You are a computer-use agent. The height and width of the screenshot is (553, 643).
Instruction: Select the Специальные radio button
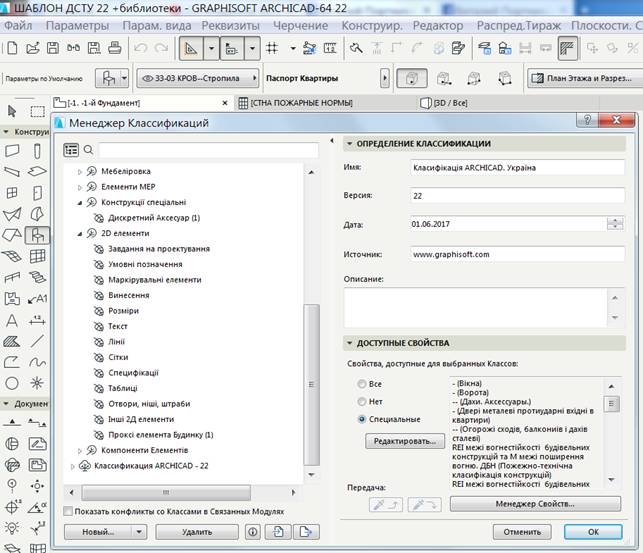tap(362, 419)
